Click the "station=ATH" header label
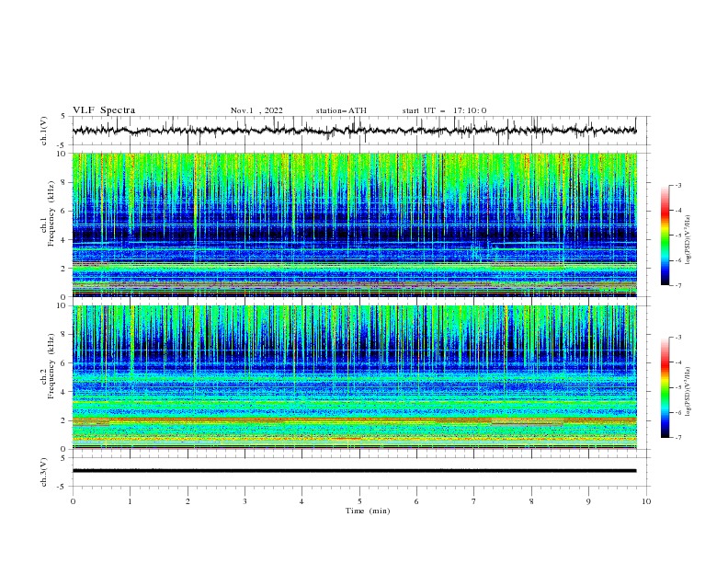 point(341,110)
